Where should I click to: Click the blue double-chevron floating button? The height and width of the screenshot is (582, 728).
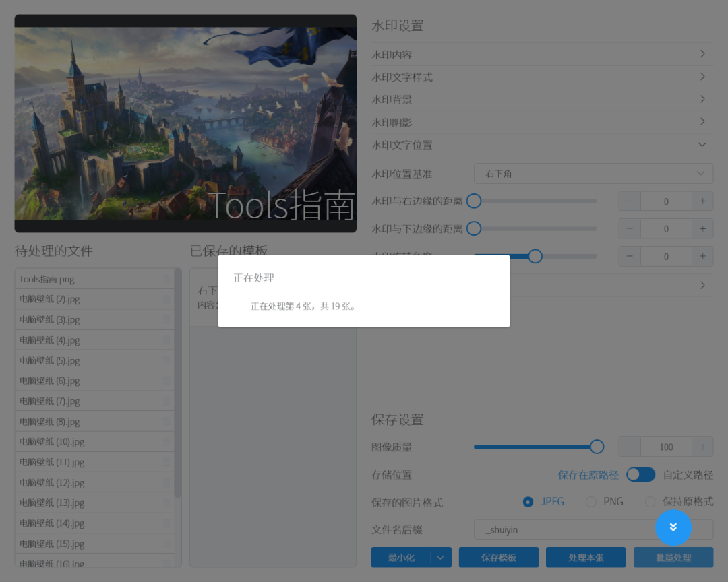coord(673,527)
